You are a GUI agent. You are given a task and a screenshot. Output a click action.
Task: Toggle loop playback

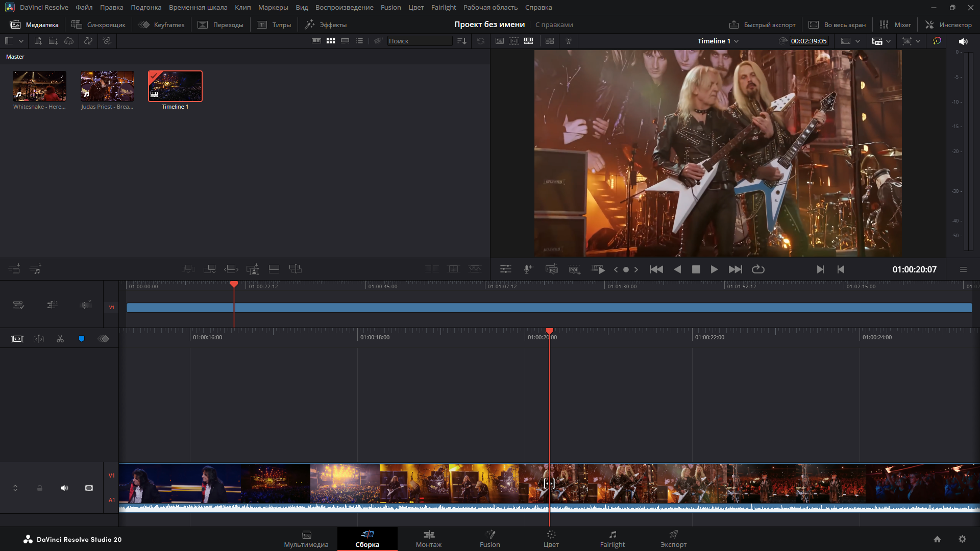pyautogui.click(x=758, y=269)
